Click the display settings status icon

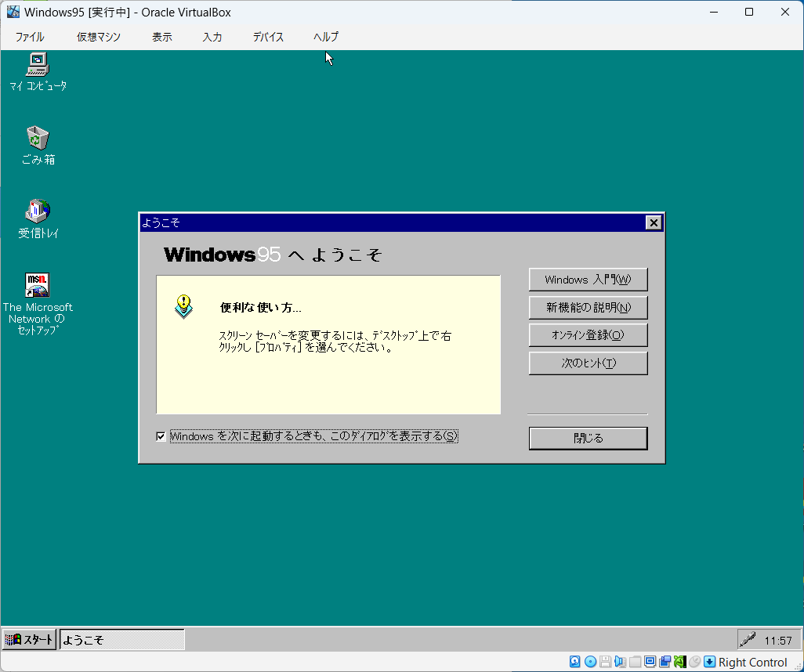click(x=650, y=662)
